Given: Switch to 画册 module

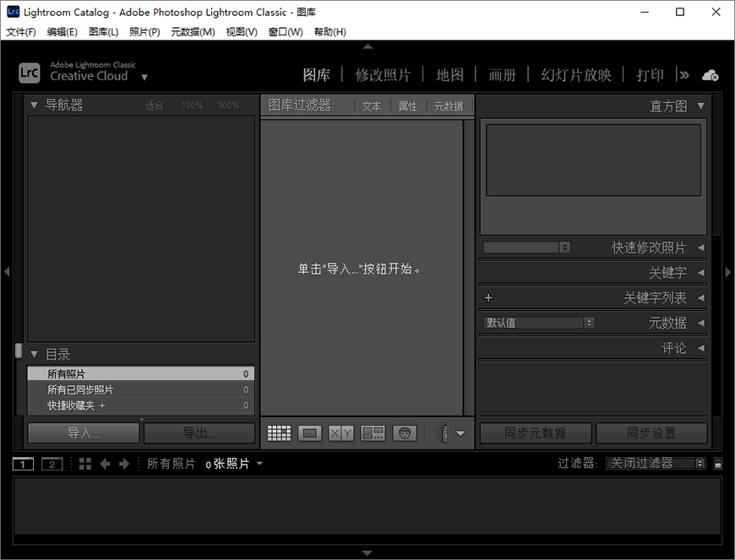Looking at the screenshot, I should (x=502, y=75).
